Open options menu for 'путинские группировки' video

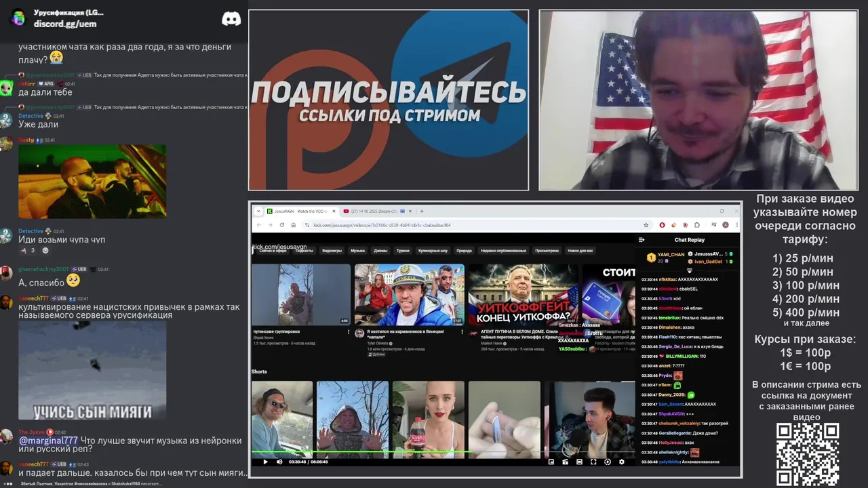[349, 332]
